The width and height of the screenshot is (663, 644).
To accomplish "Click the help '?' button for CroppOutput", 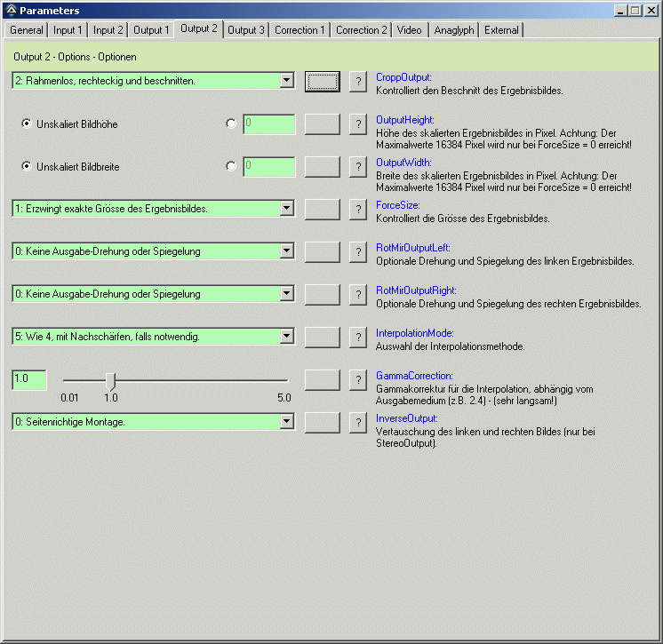I will coord(357,82).
